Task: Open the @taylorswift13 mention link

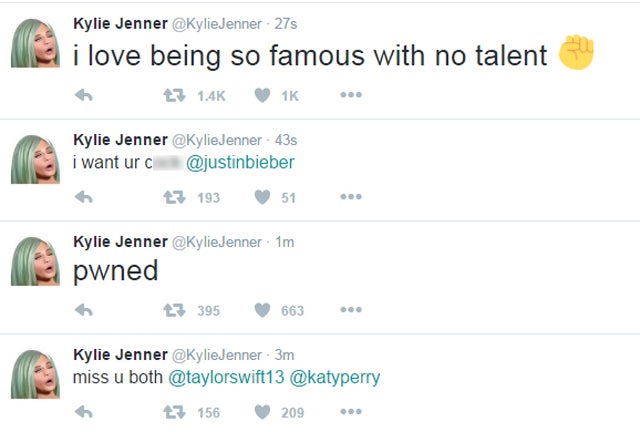Action: coord(226,377)
